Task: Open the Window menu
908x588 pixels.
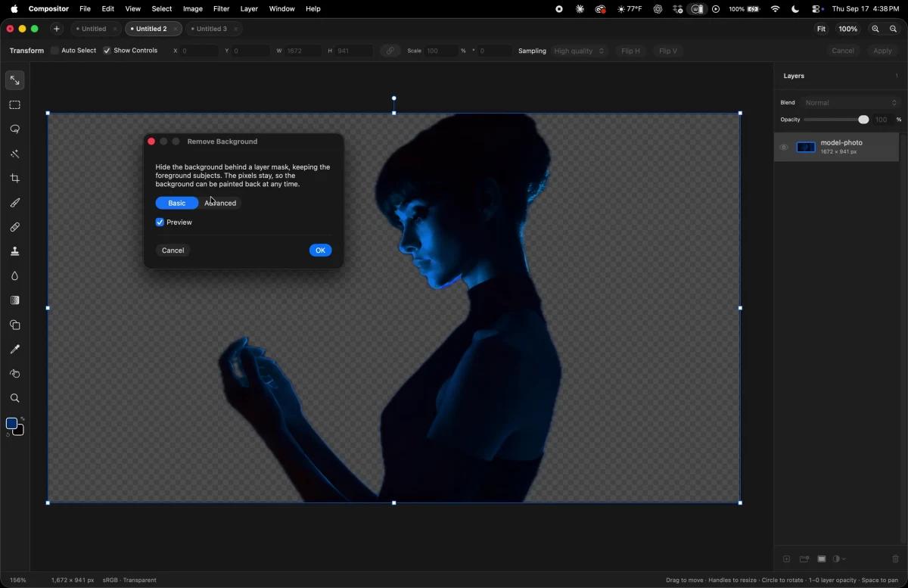Action: click(282, 9)
